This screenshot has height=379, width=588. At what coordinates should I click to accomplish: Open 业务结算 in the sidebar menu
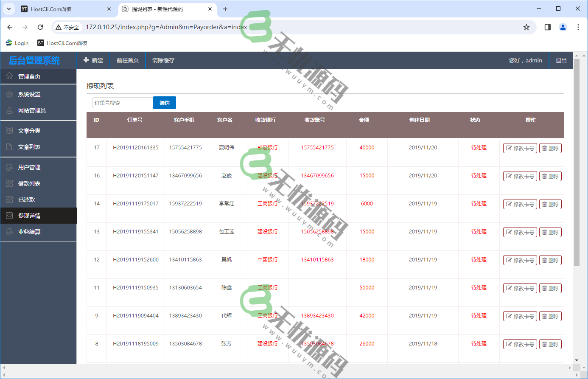[29, 232]
